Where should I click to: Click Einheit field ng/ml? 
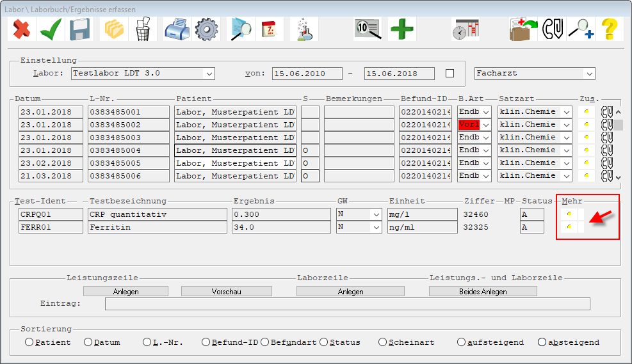pyautogui.click(x=423, y=227)
